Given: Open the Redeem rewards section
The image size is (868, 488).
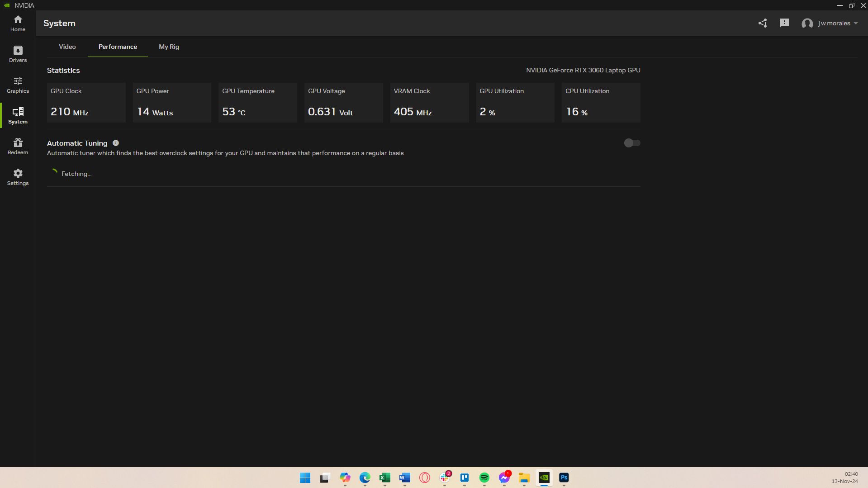Looking at the screenshot, I should pyautogui.click(x=18, y=146).
